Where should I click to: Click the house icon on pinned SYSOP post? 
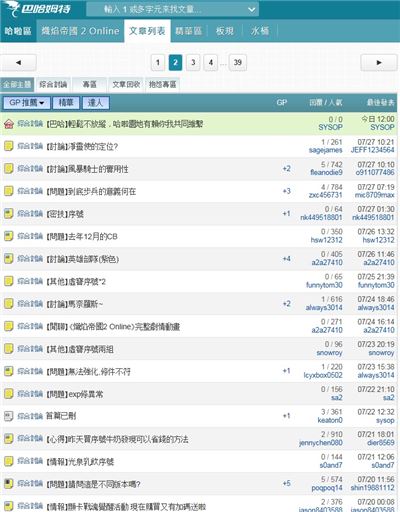pos(9,124)
